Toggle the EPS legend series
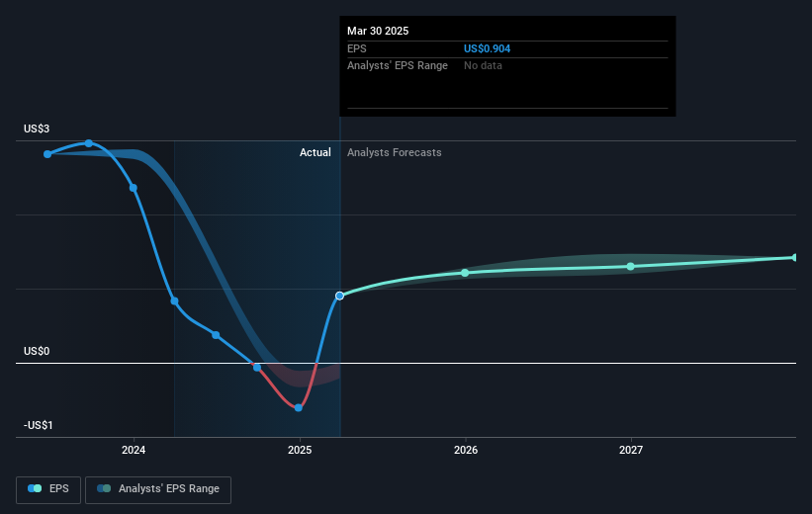812x514 pixels. coord(48,489)
